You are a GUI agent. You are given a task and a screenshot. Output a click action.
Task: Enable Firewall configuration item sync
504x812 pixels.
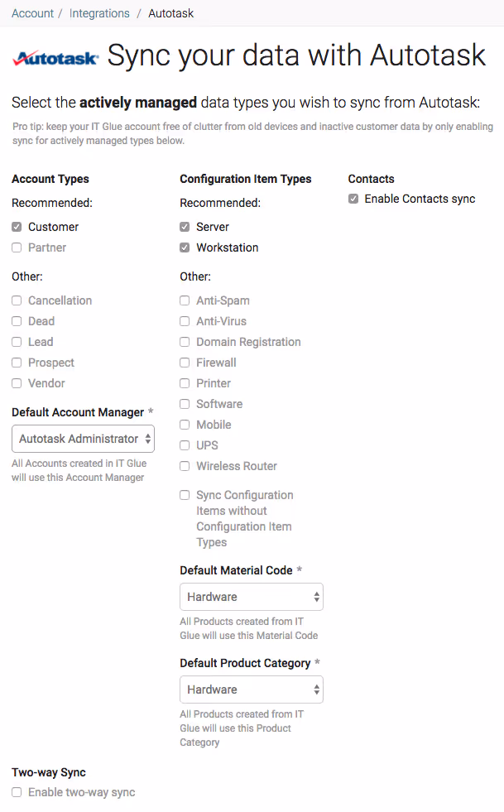pos(184,362)
